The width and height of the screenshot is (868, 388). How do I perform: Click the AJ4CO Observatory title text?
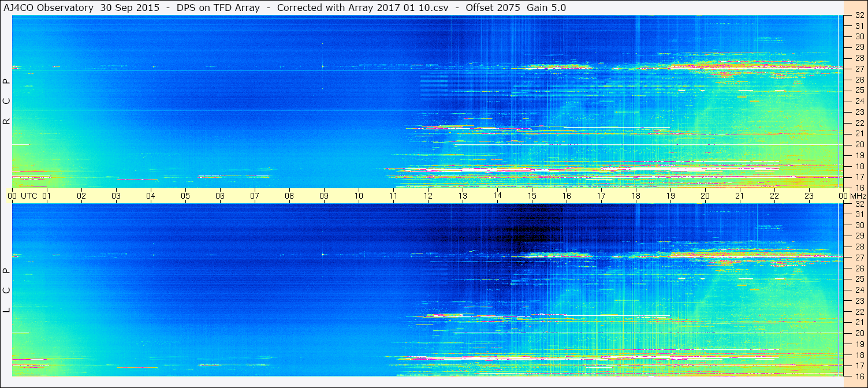49,8
